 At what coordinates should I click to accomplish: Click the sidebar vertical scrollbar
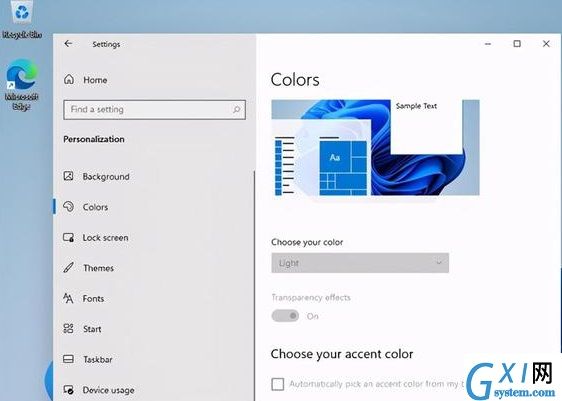254,286
